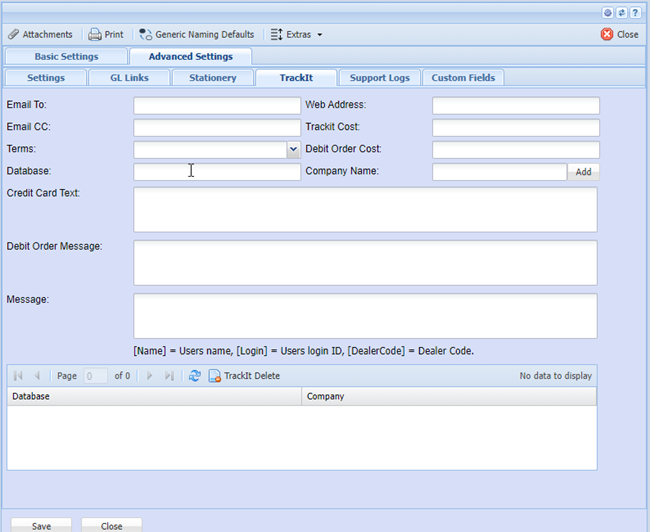Click the Email To input field
The image size is (650, 532).
[217, 105]
